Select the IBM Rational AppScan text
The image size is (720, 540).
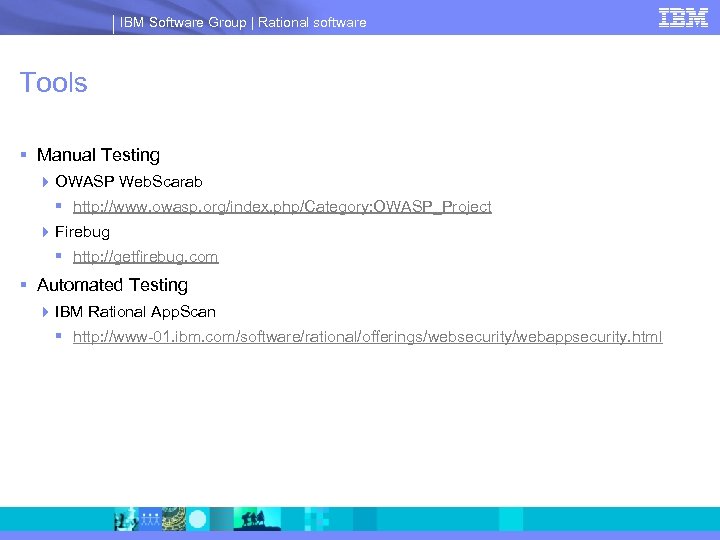pyautogui.click(x=135, y=312)
